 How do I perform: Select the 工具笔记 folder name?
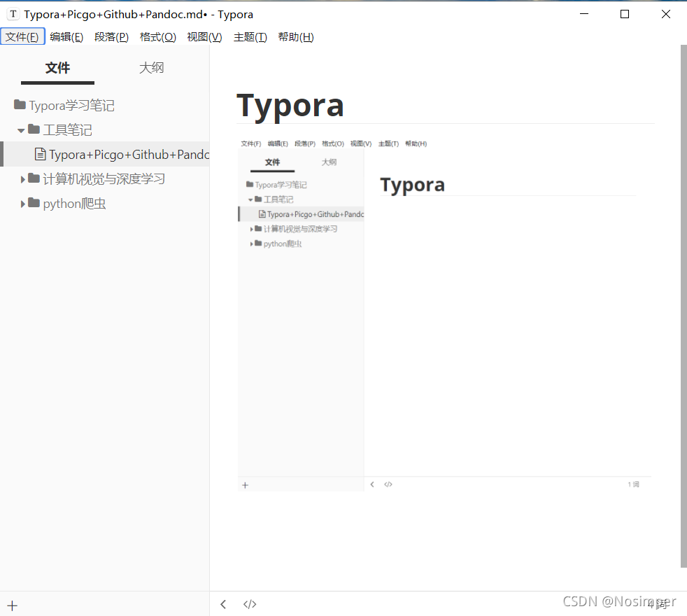point(67,130)
